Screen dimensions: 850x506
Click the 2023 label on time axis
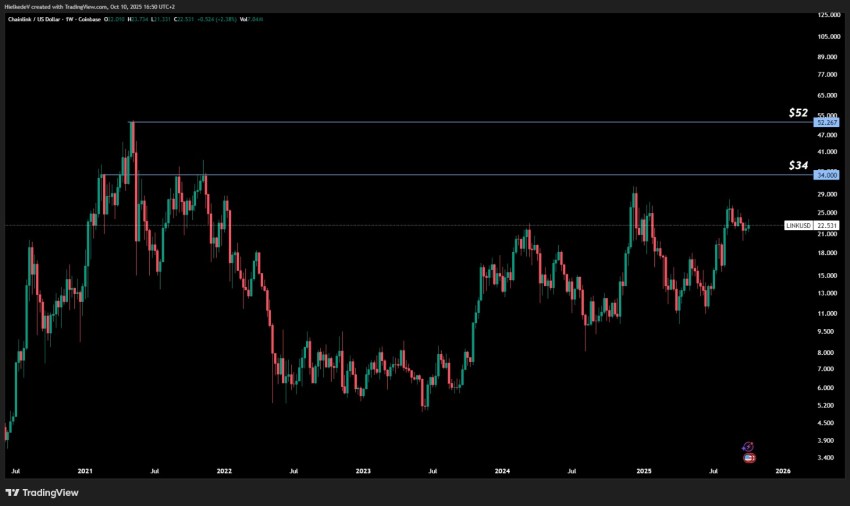[362, 469]
